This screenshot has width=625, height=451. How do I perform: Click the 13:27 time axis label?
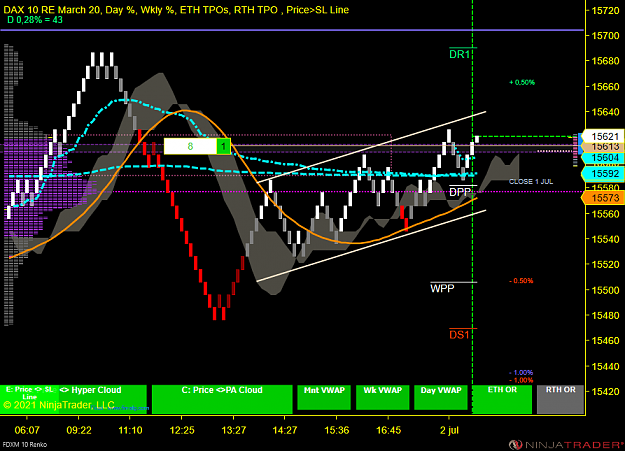pyautogui.click(x=234, y=430)
